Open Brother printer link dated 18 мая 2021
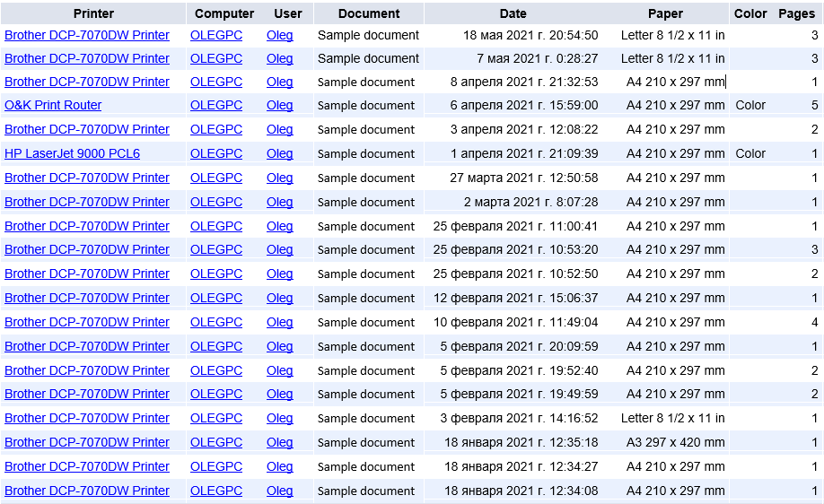Screen dimensions: 824x504 point(87,35)
